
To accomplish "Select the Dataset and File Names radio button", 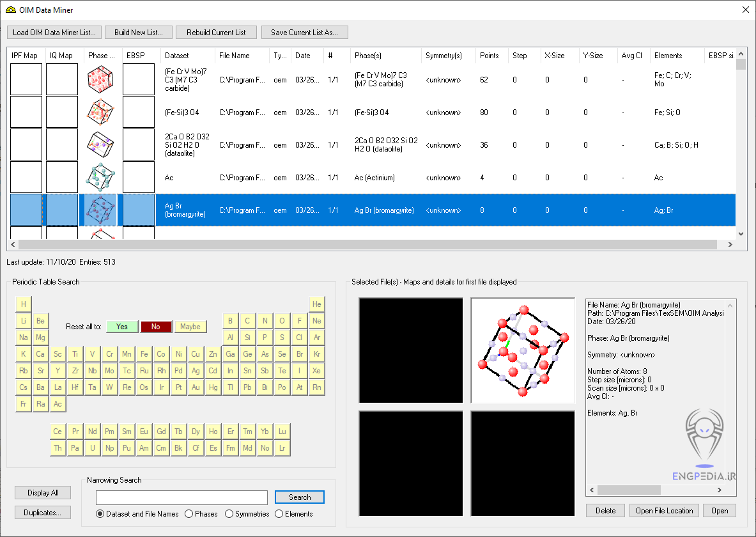I will (100, 514).
